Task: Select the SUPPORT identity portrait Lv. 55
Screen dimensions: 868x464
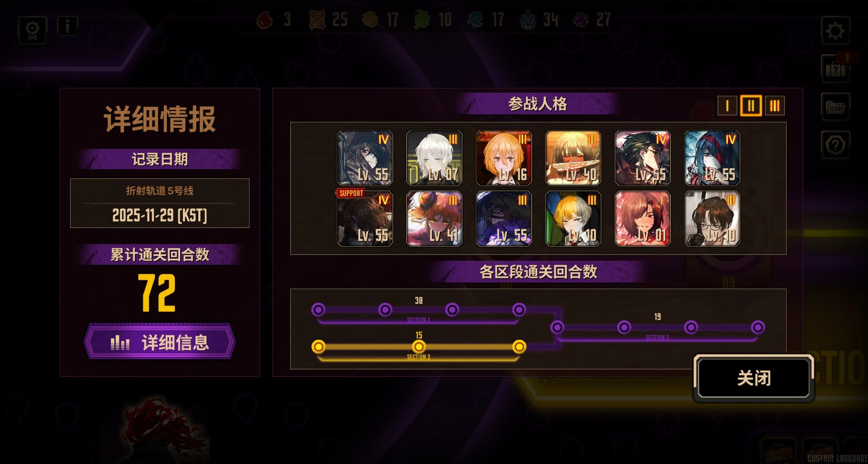Action: (365, 219)
